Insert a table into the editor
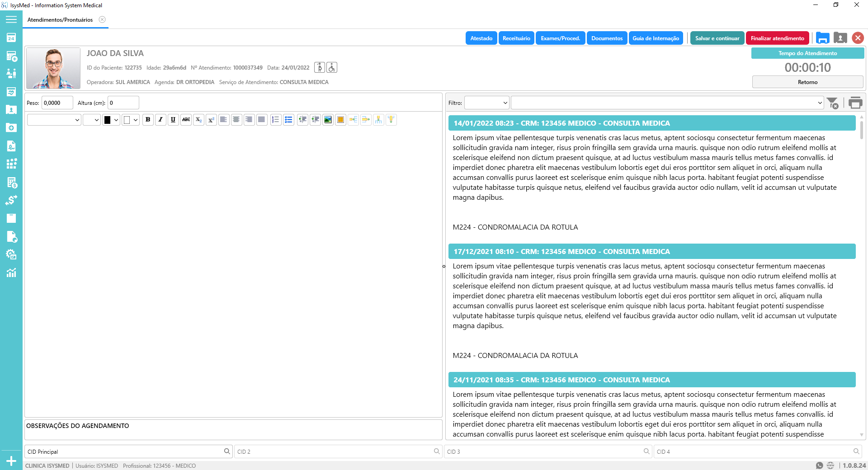 (x=341, y=120)
